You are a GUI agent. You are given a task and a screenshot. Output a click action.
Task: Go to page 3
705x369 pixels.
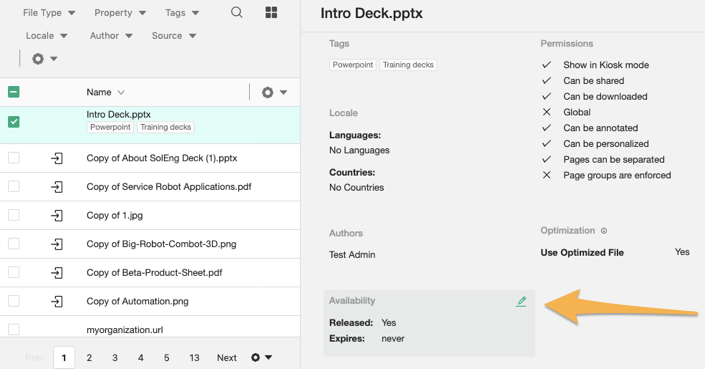pos(115,358)
